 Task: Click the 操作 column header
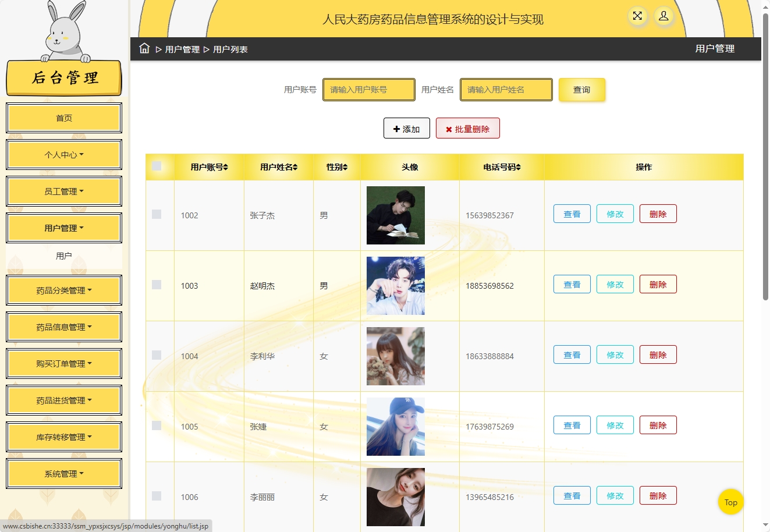644,167
